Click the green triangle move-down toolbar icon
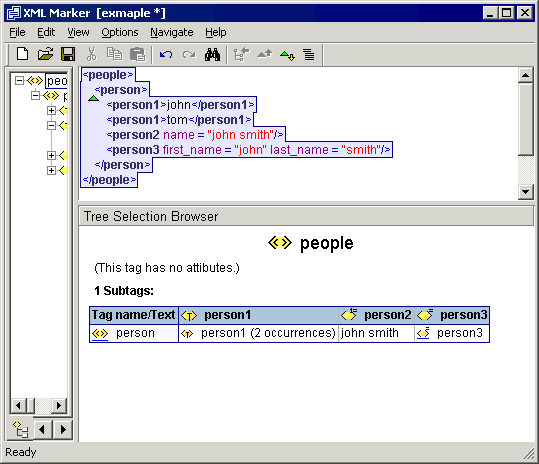 coord(287,55)
